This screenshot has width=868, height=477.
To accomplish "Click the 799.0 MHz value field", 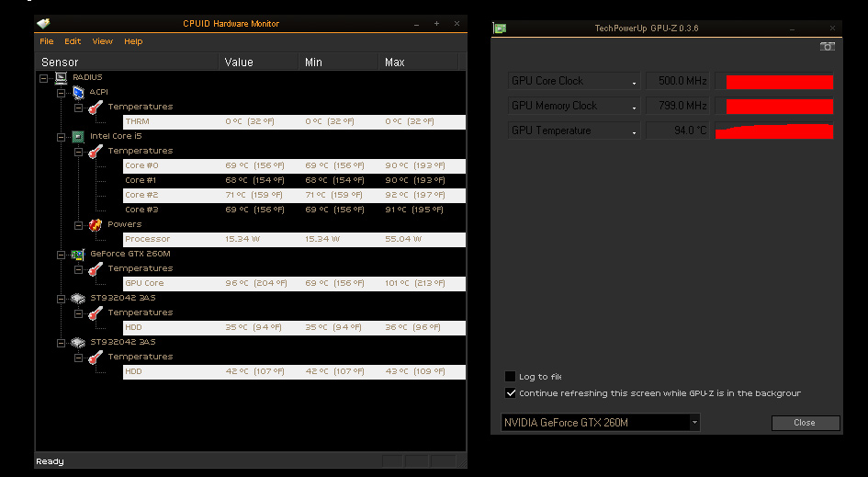I will click(678, 106).
